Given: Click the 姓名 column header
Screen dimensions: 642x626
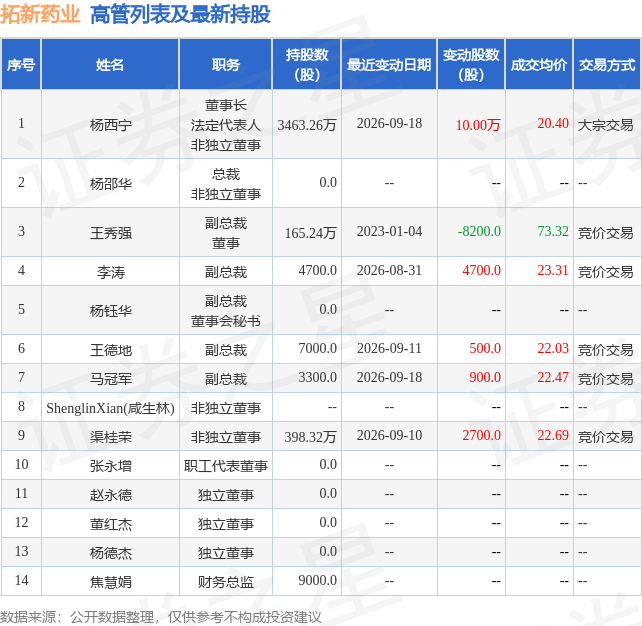Looking at the screenshot, I should coord(110,65).
